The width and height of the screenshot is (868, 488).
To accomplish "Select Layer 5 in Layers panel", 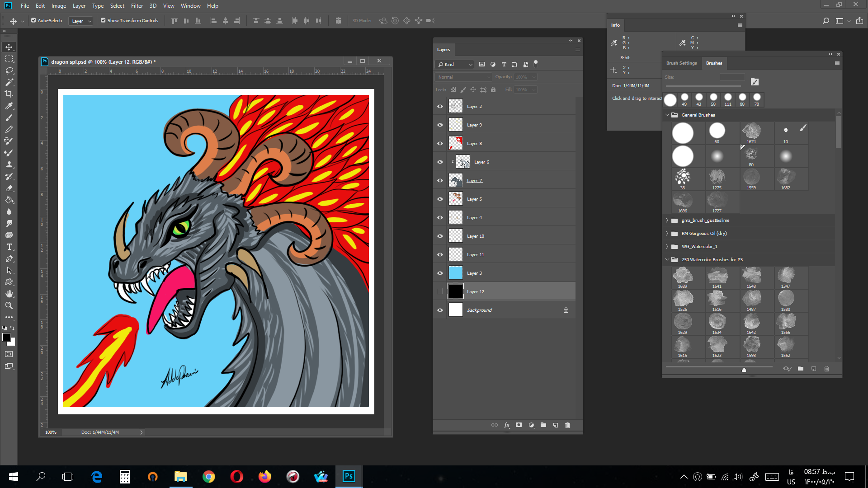I will (511, 199).
